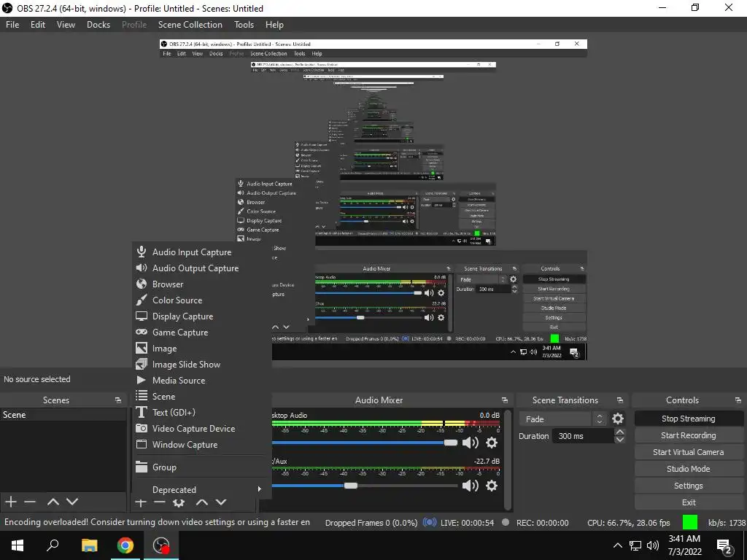Enable Studio Mode

click(x=689, y=469)
